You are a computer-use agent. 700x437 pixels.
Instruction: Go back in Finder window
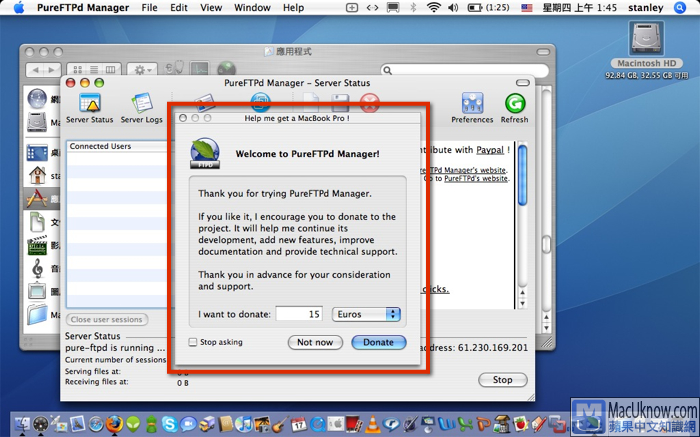coord(35,70)
